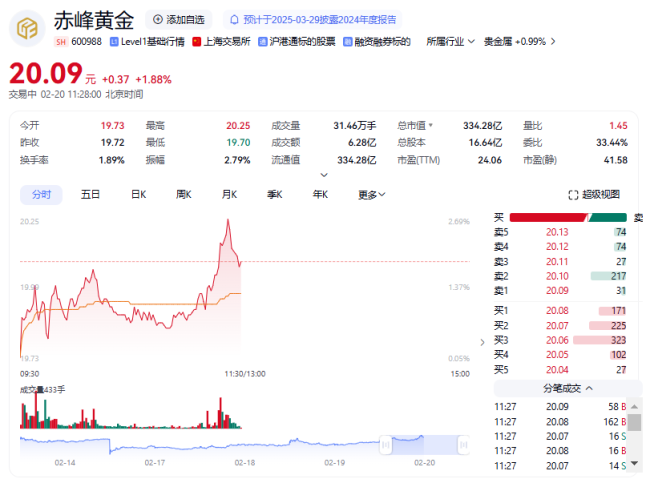
Task: Select the 卖1 20.09 order row
Action: (x=560, y=291)
